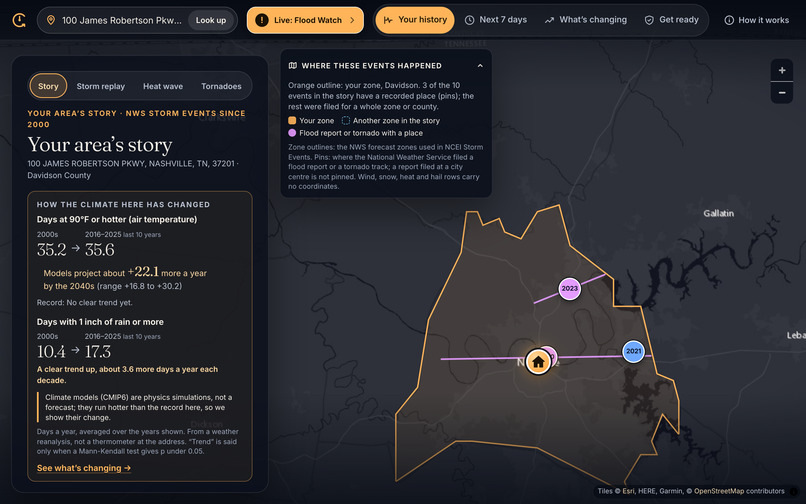Click the location pin icon in address field
Image resolution: width=806 pixels, height=504 pixels.
51,20
